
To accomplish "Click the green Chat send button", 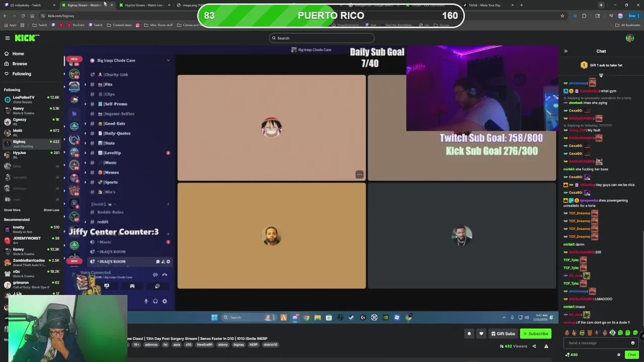I will coord(631,355).
